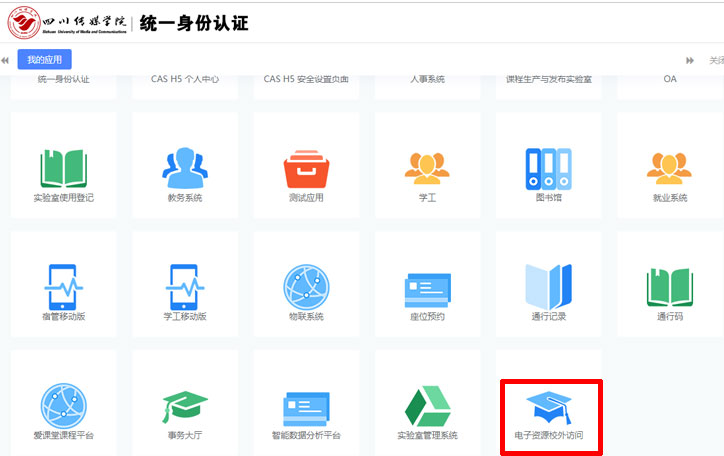Image resolution: width=724 pixels, height=456 pixels.
Task: Open the 电子资源校外访问 app
Action: [548, 409]
